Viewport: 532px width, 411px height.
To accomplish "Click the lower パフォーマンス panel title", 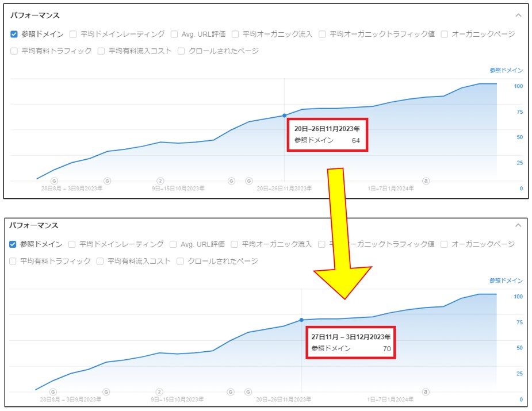I will [33, 225].
